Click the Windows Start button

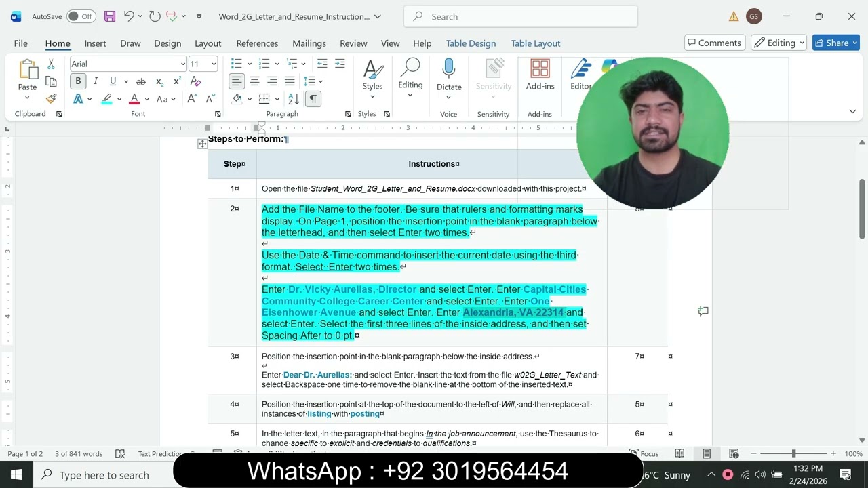point(16,474)
